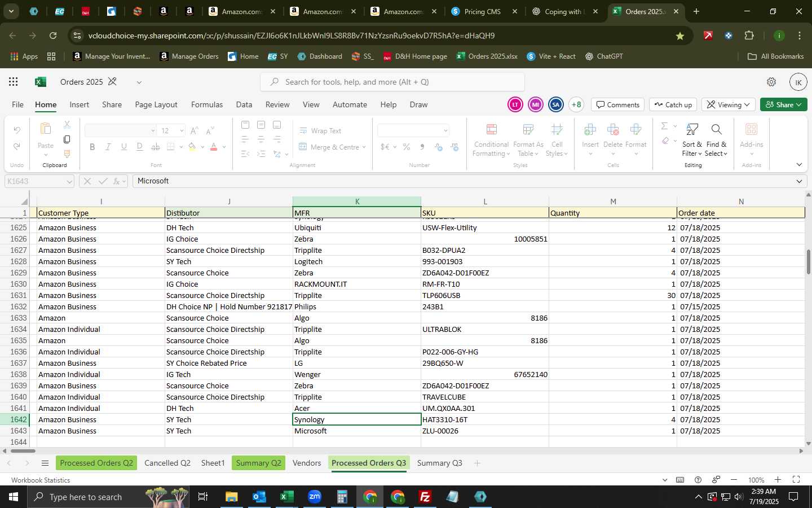Toggle Strikethrough formatting
This screenshot has width=812, height=508.
pos(155,147)
